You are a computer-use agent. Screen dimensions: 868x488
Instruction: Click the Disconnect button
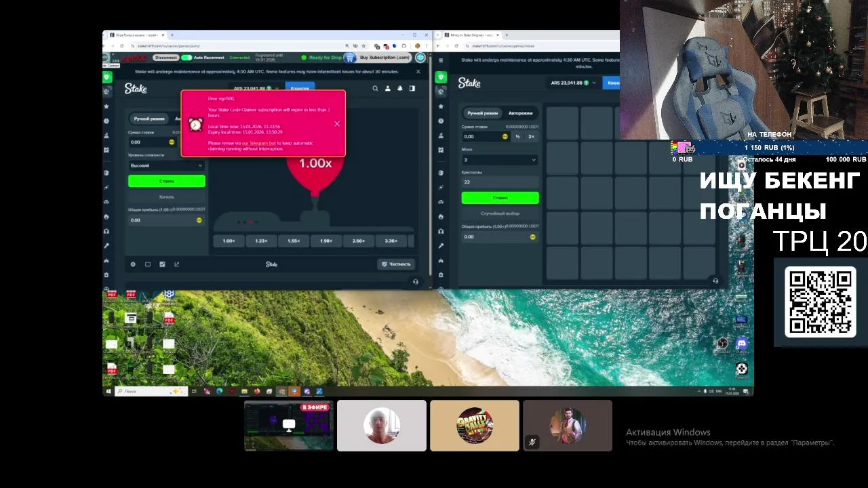point(165,58)
